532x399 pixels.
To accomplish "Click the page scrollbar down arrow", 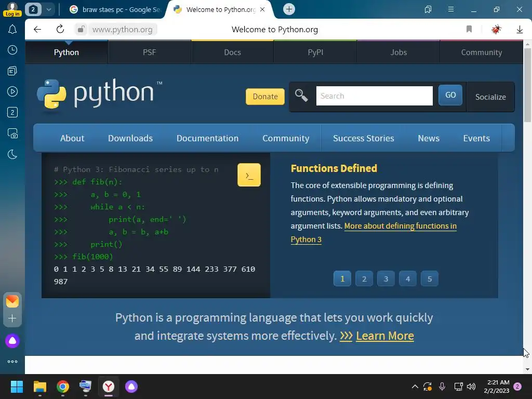I will [x=527, y=369].
